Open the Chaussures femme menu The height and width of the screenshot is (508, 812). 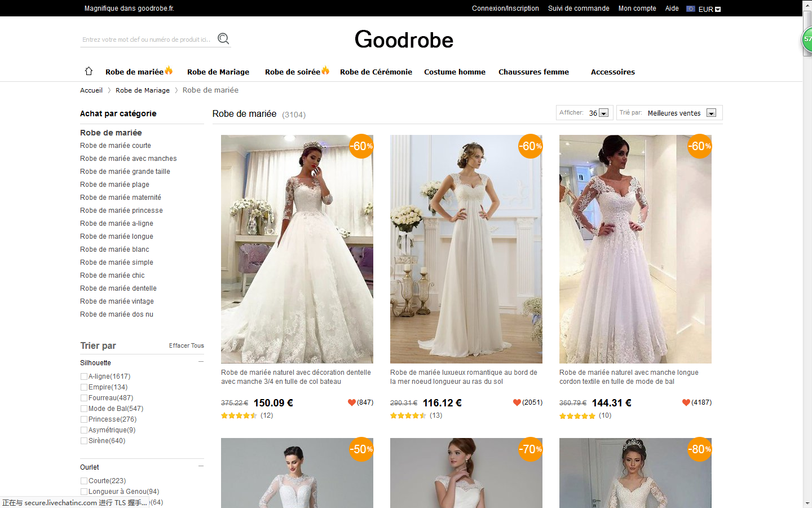(533, 72)
